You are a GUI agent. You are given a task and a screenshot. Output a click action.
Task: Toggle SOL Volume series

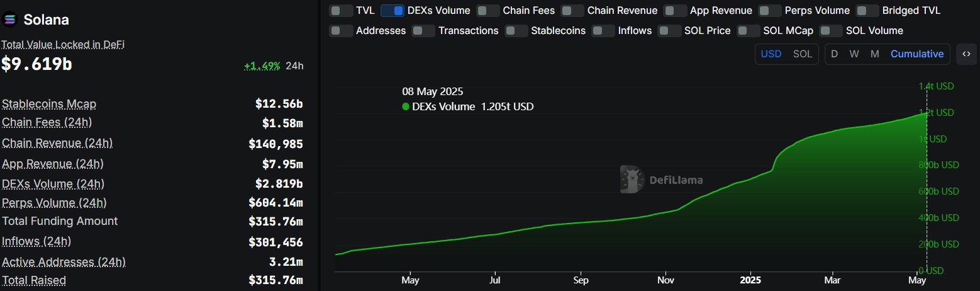click(x=832, y=31)
